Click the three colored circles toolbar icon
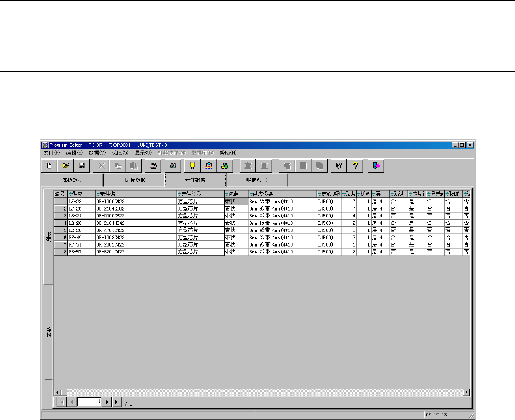 tap(225, 165)
